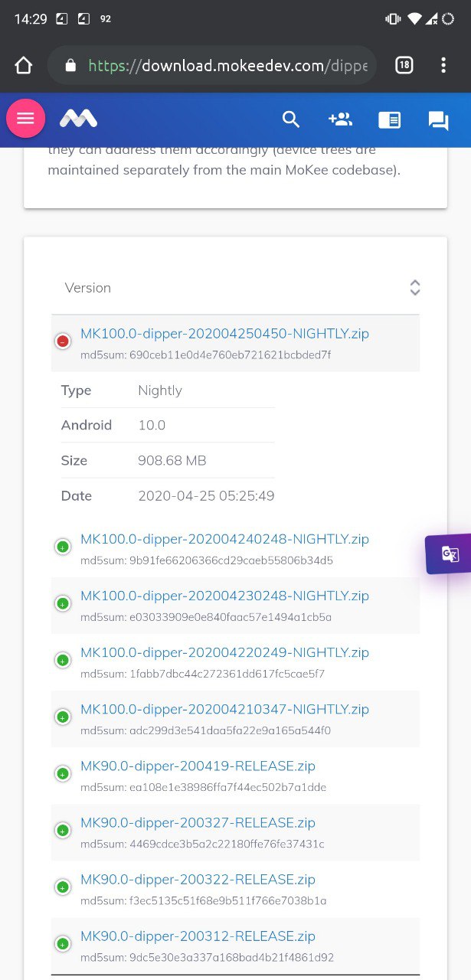Expand details for the 200419 RELEASE row
The height and width of the screenshot is (980, 471).
63,773
